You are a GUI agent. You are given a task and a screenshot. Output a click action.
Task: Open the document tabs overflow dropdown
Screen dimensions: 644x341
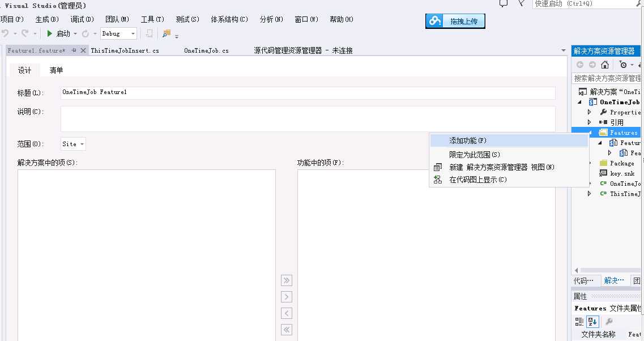point(564,50)
